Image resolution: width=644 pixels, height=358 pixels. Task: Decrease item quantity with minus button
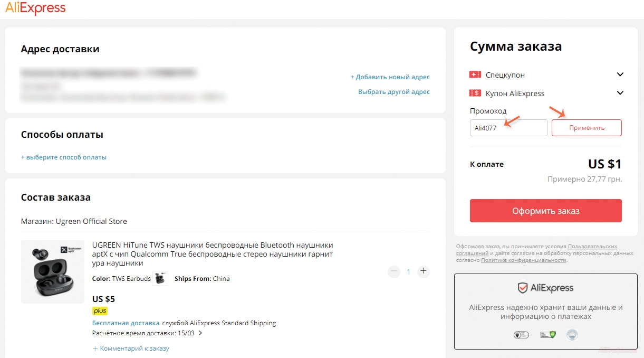click(393, 272)
